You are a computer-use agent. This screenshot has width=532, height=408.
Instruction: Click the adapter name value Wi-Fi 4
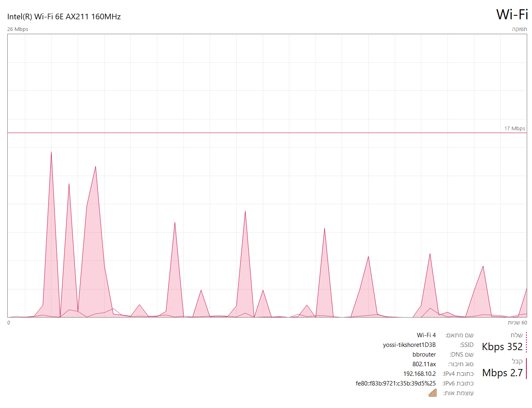pyautogui.click(x=426, y=335)
